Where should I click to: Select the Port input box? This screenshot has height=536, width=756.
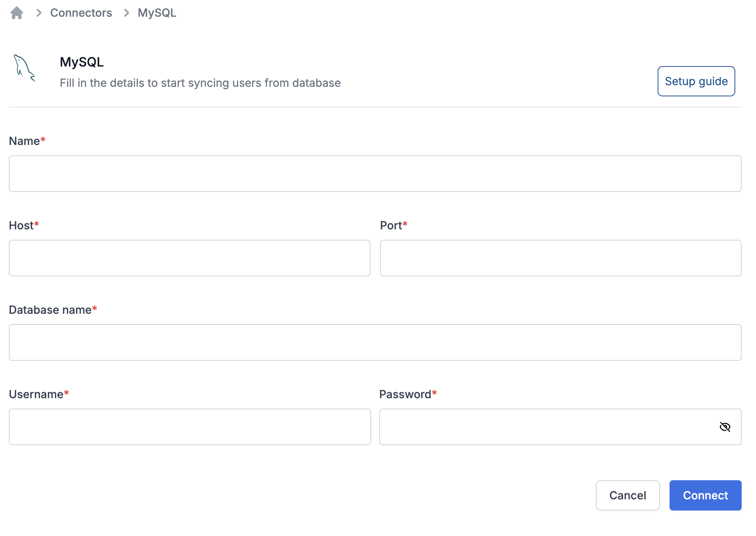560,258
